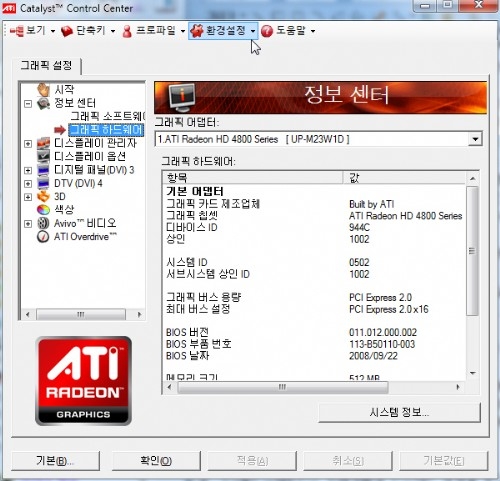Image resolution: width=500 pixels, height=481 pixels.
Task: Expand the DTV (DVI) 4 node
Action: [x=28, y=184]
